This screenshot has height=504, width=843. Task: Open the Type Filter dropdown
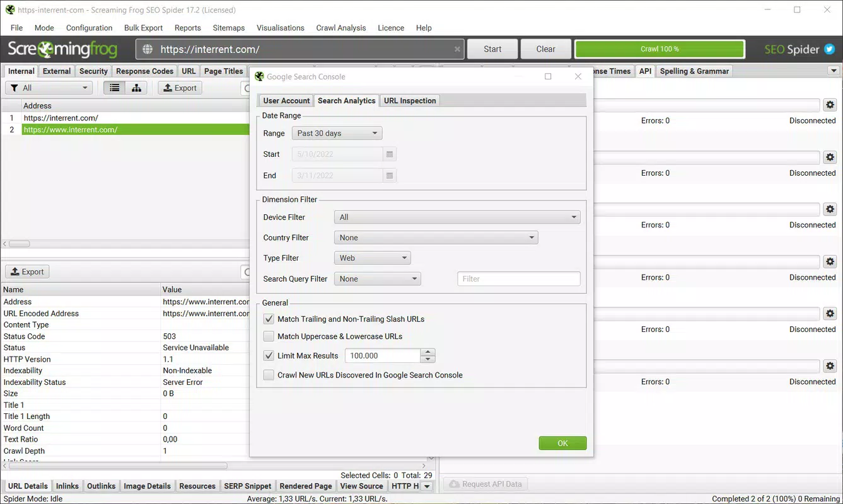pos(372,258)
